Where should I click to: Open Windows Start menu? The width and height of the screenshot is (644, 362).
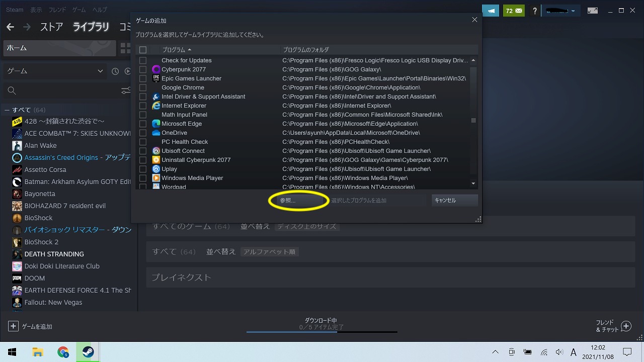click(12, 352)
